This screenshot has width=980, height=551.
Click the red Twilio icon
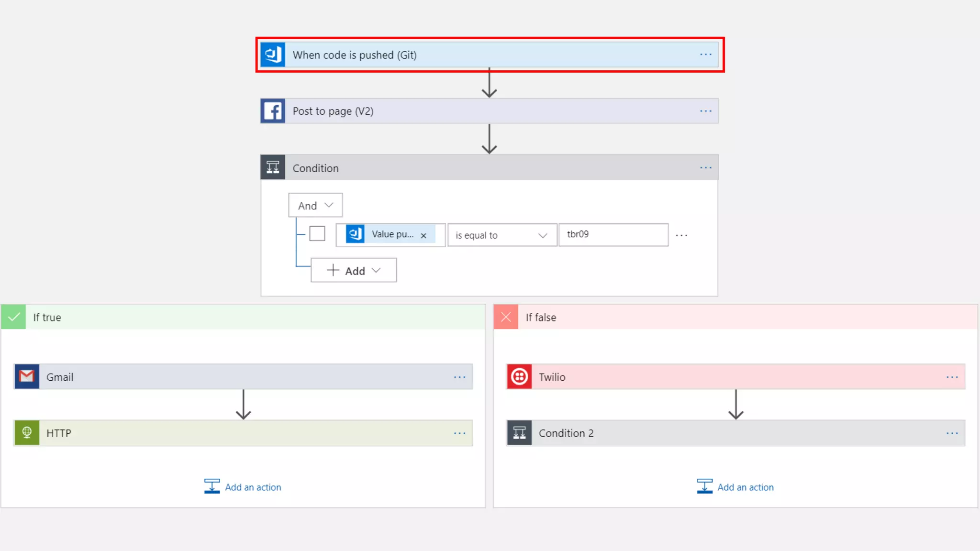click(519, 377)
